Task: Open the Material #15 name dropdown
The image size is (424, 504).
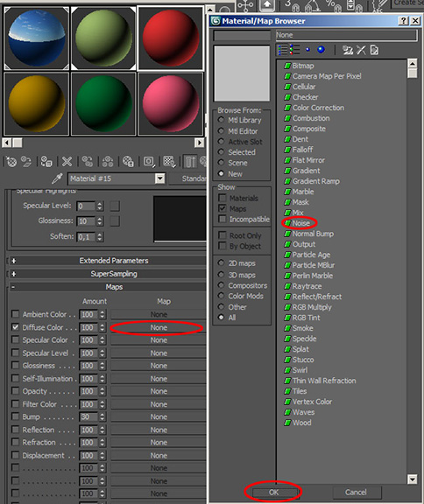Action: [x=159, y=178]
